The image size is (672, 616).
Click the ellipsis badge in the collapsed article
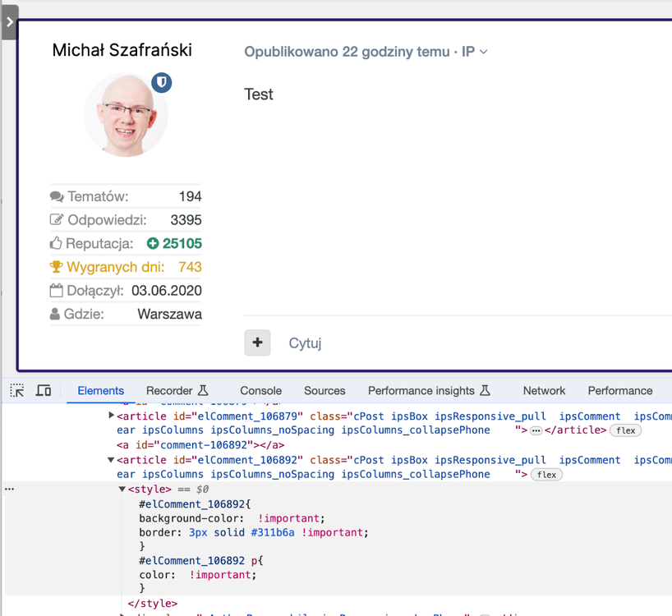[x=536, y=430]
